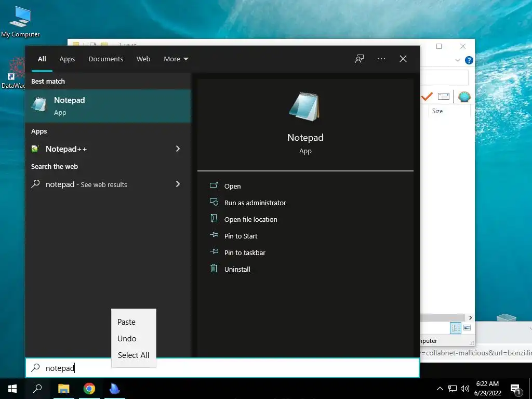
Task: Click Uninstall for Notepad
Action: pos(237,270)
